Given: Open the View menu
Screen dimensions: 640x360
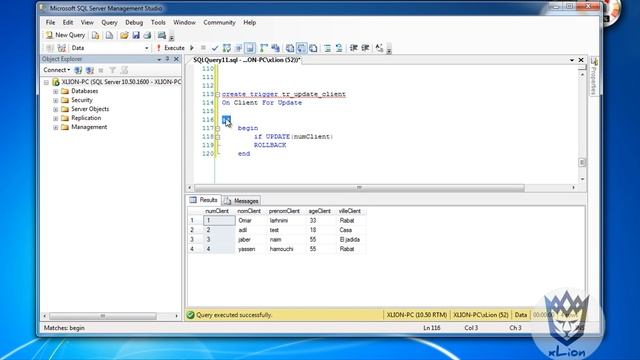Looking at the screenshot, I should [x=87, y=22].
